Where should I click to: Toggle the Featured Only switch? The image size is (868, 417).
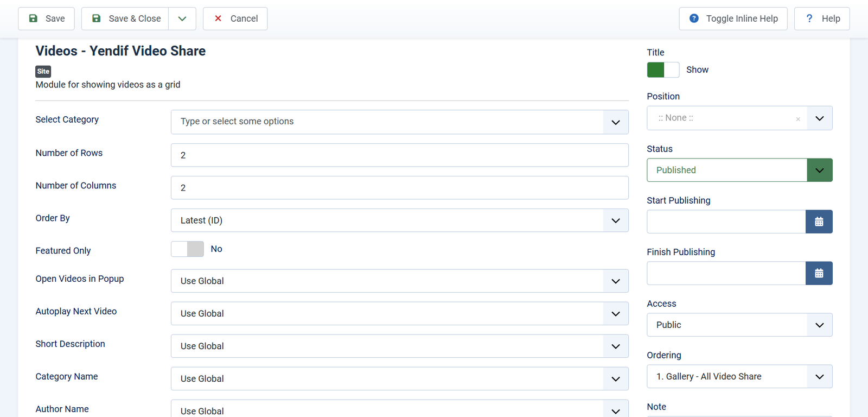(187, 249)
